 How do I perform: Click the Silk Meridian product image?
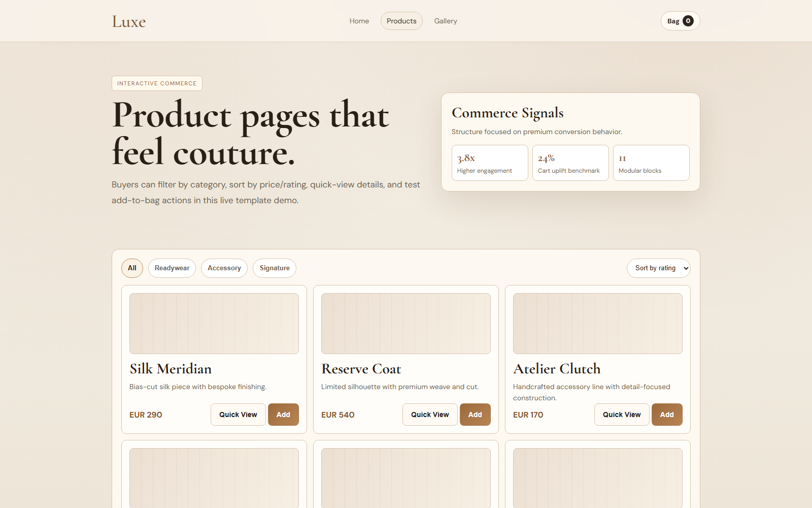pos(214,324)
